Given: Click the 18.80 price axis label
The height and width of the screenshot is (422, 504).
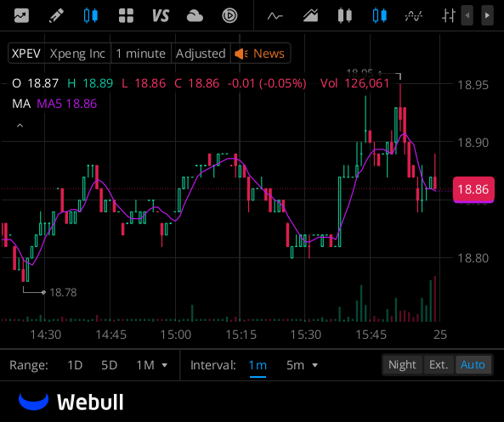Looking at the screenshot, I should pyautogui.click(x=473, y=258).
